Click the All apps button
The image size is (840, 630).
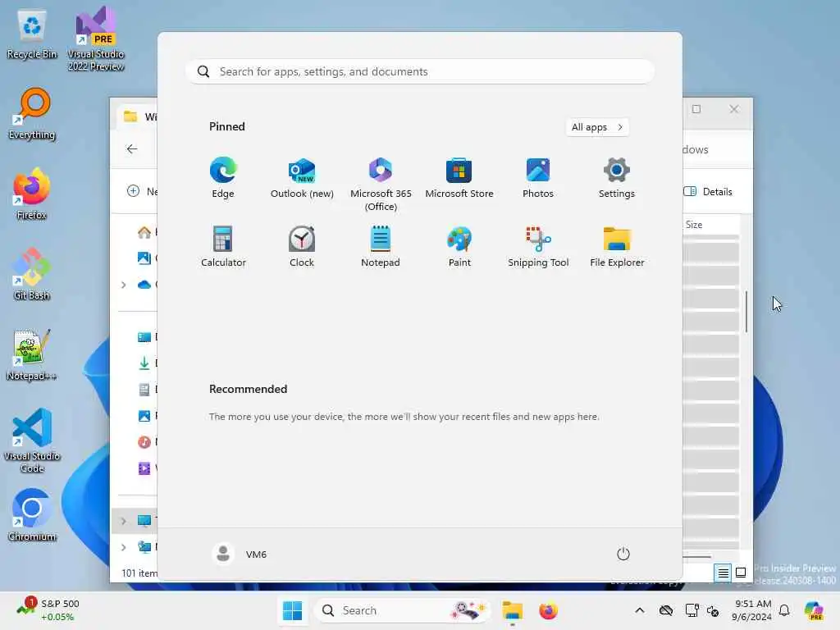tap(597, 127)
